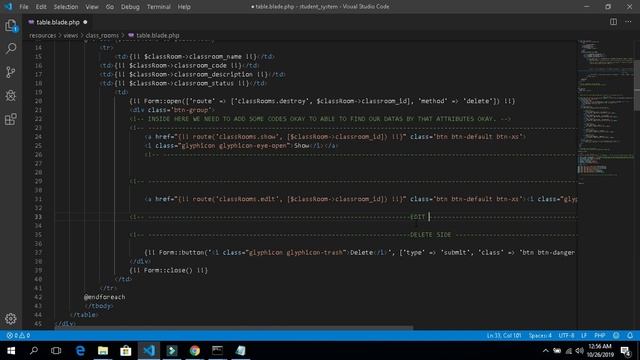640x360 pixels.
Task: Launch Microsoft Edge from the taskbar
Action: point(80,351)
